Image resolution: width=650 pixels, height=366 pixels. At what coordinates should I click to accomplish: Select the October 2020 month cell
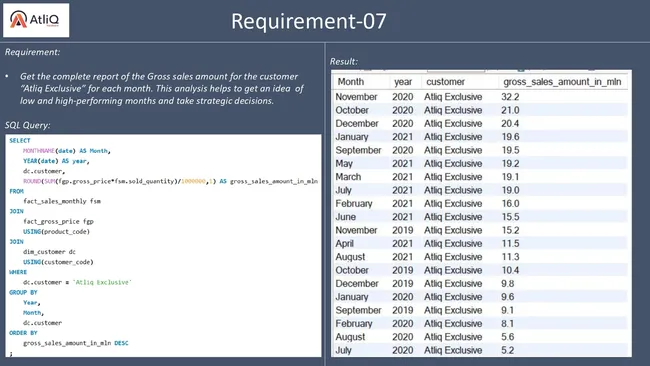coord(352,110)
